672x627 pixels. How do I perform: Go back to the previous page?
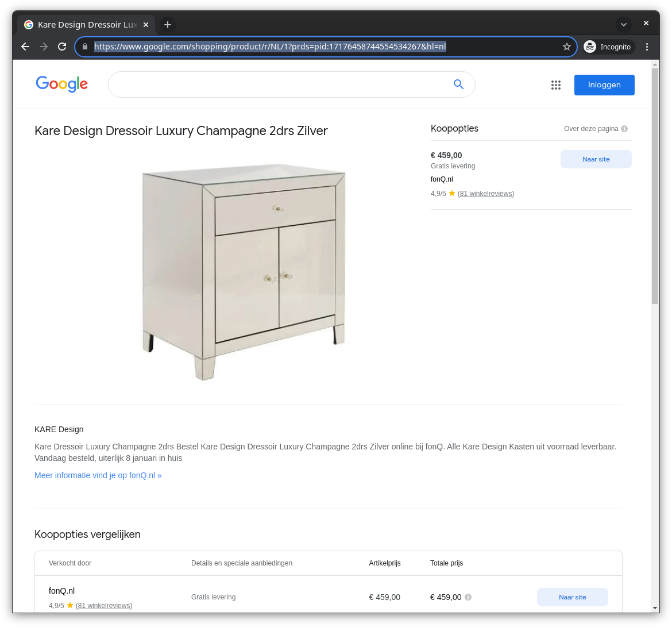pyautogui.click(x=25, y=47)
